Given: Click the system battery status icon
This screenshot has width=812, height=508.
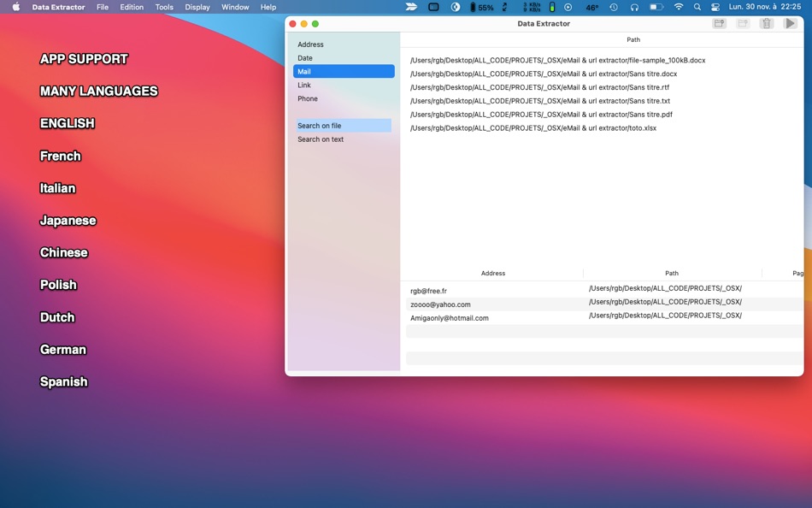Looking at the screenshot, I should (656, 7).
